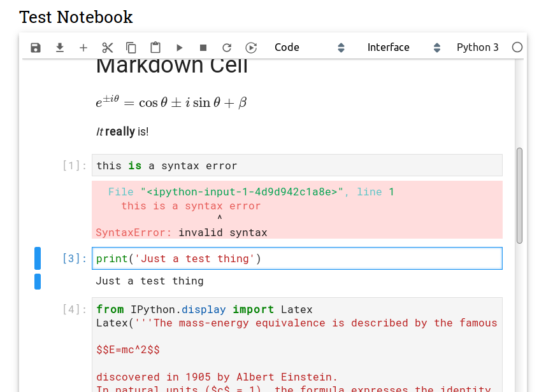Click the 'Test Notebook' page title
This screenshot has width=546, height=392.
tap(76, 17)
